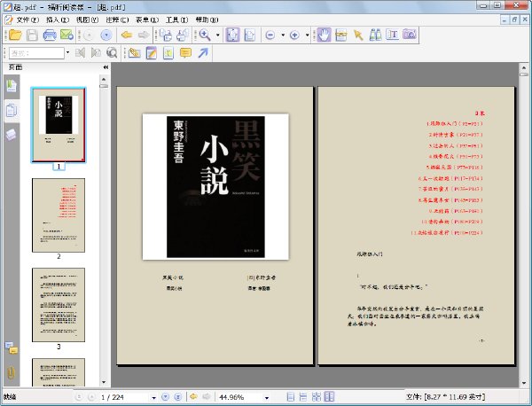Toggle the Hand tool
The image size is (532, 406).
(324, 35)
